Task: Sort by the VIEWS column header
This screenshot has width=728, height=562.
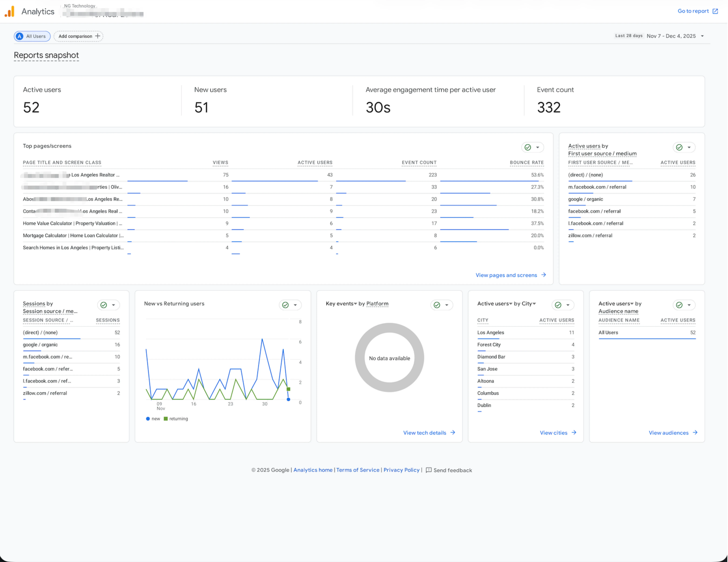Action: click(220, 163)
